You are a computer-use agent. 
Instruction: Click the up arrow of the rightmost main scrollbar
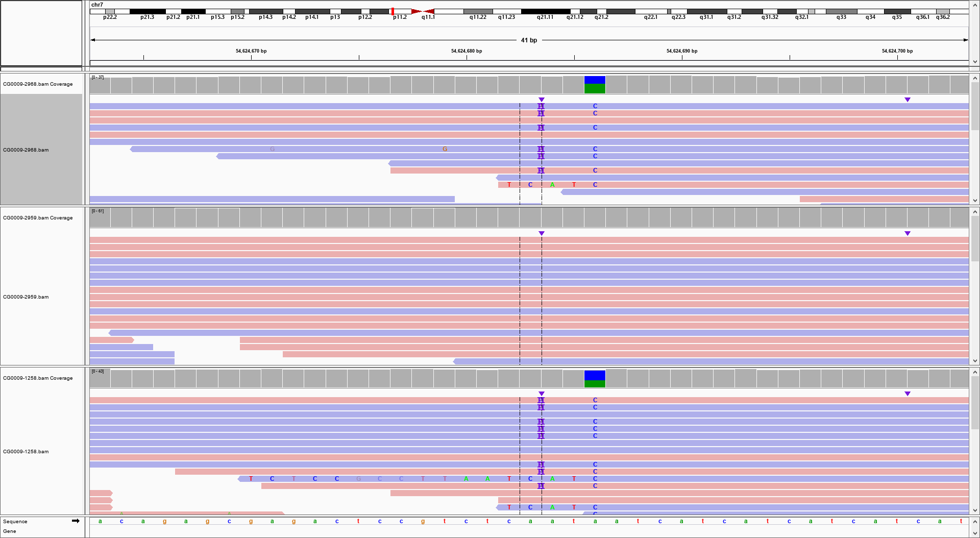coord(974,5)
